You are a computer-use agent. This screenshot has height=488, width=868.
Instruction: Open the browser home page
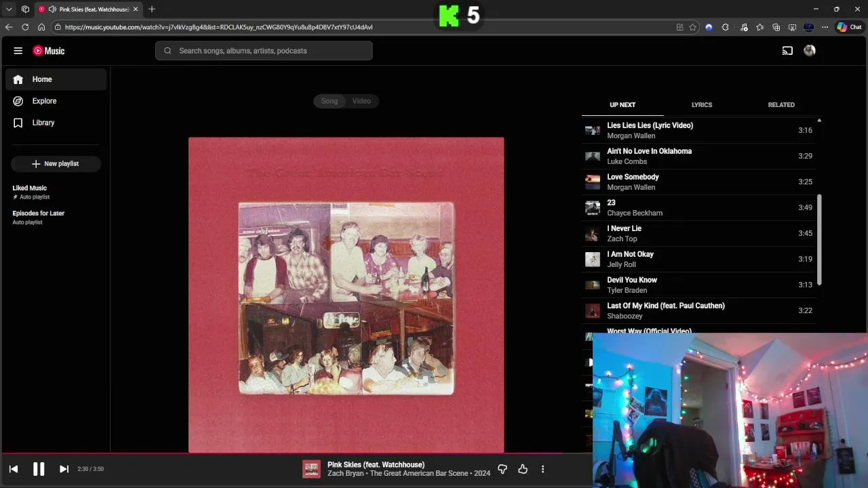pos(41,27)
